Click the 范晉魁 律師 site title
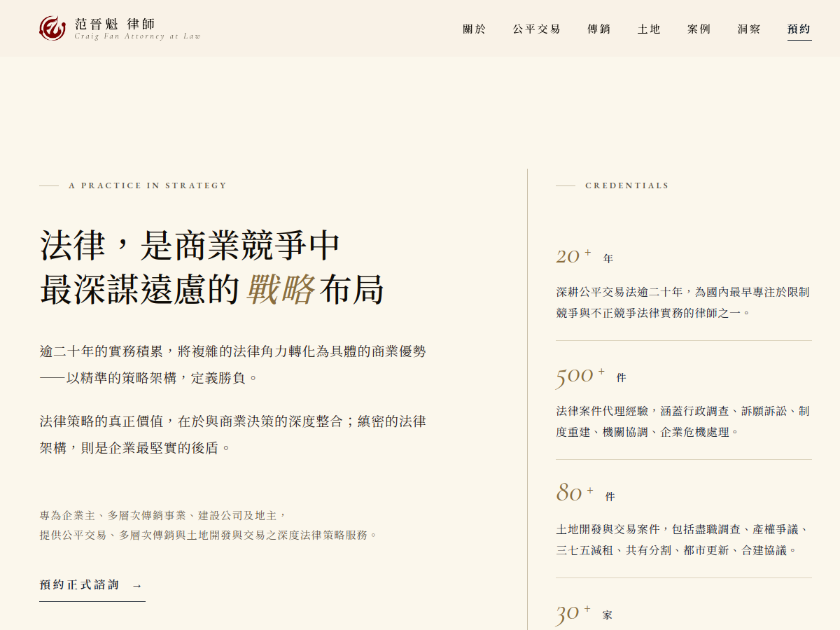This screenshot has height=630, width=840. coord(115,23)
